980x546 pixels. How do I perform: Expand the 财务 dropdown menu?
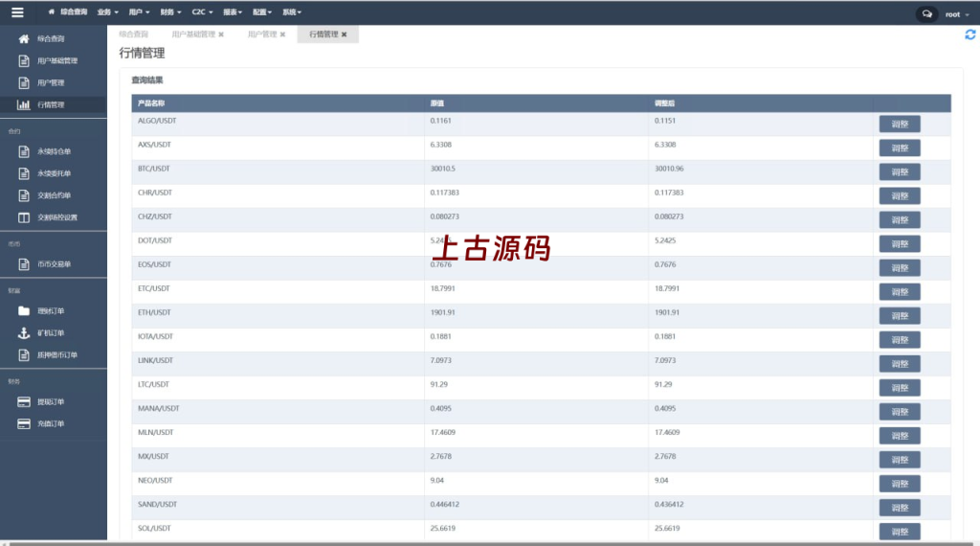tap(170, 11)
